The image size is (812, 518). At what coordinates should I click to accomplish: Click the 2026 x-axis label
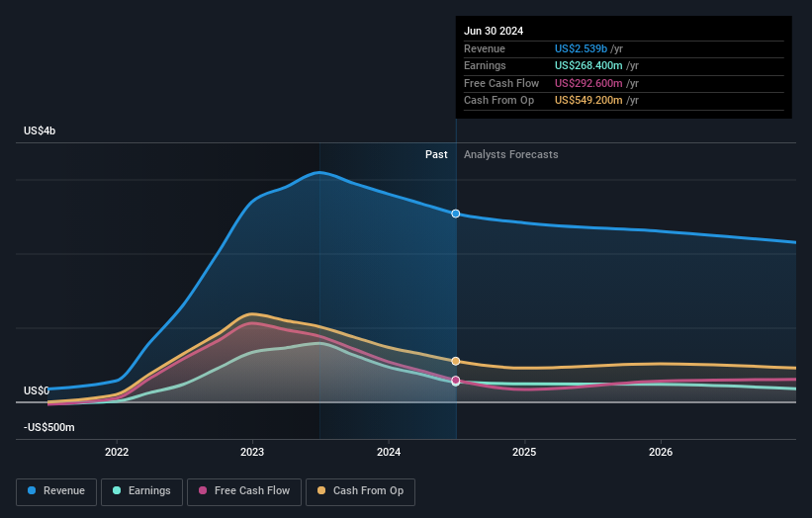point(661,453)
